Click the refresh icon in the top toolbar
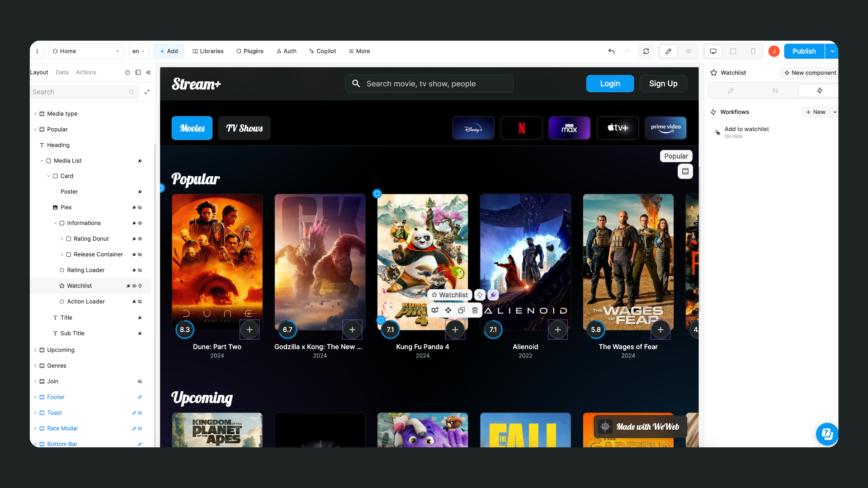The width and height of the screenshot is (868, 488). click(x=646, y=51)
